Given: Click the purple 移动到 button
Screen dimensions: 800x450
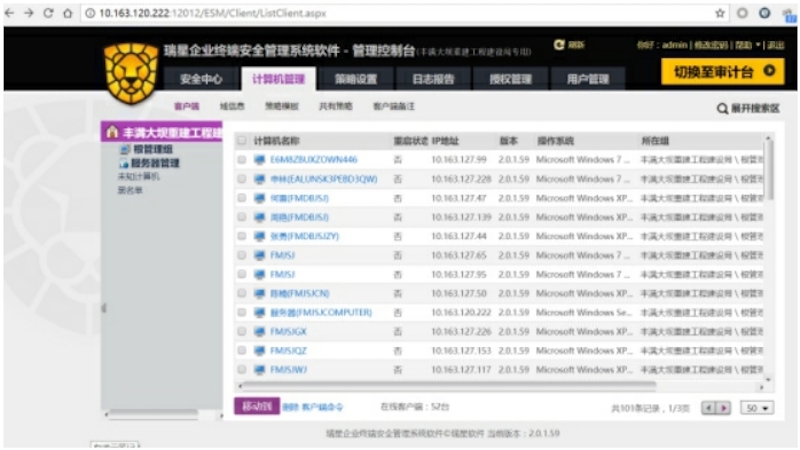Looking at the screenshot, I should point(255,407).
